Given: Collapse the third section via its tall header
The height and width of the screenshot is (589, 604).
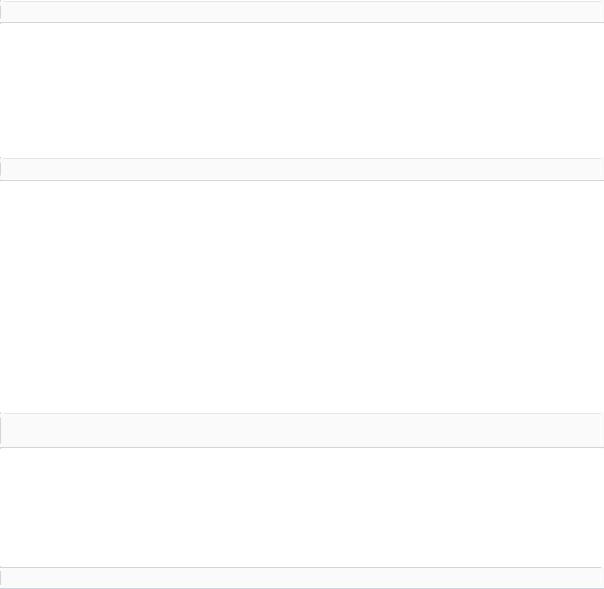Looking at the screenshot, I should click(x=302, y=430).
